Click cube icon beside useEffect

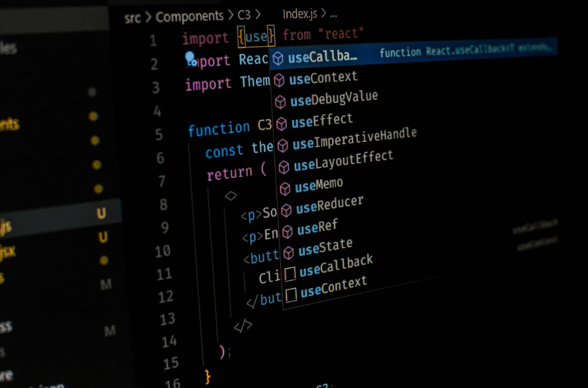click(281, 124)
